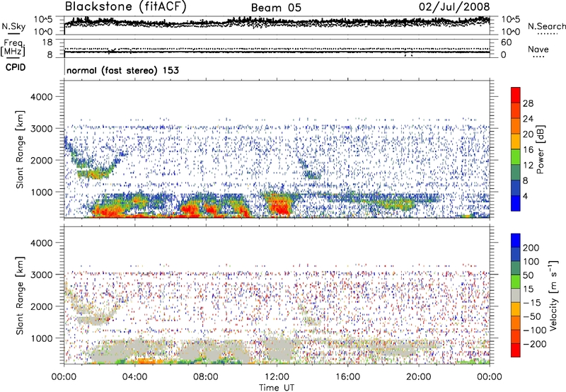Viewport: 566px width, 392px height.
Task: Click '2000' tick on the velocity panel axis
Action: click(x=42, y=306)
